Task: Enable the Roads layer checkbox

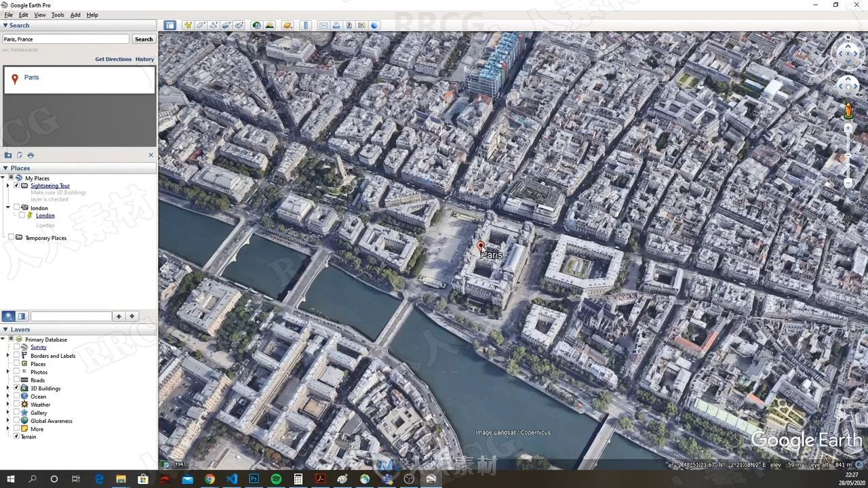Action: click(16, 380)
